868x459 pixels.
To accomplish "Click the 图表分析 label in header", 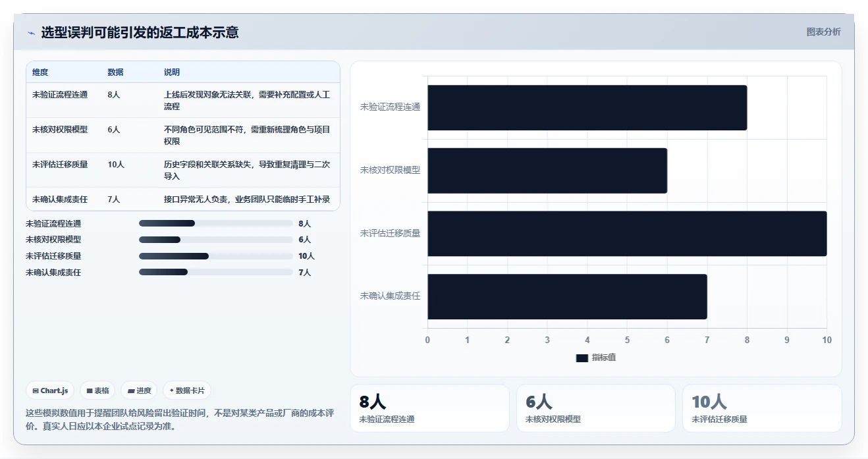I will (823, 32).
